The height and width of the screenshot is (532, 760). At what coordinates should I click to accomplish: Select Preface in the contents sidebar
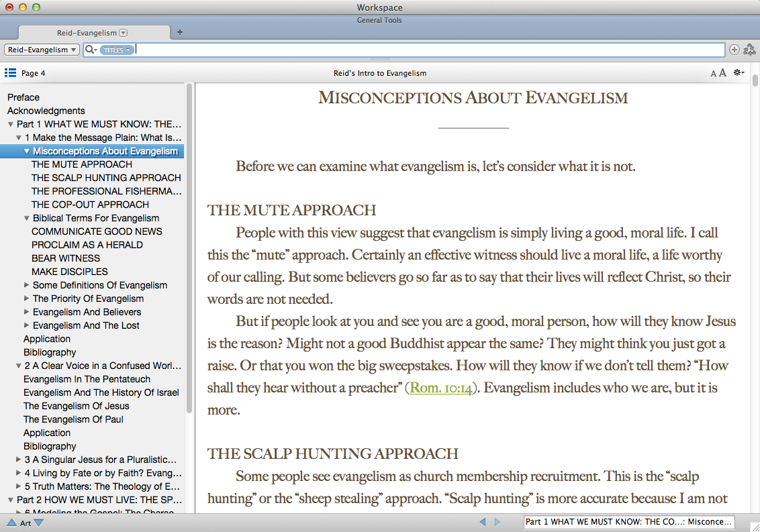point(23,97)
